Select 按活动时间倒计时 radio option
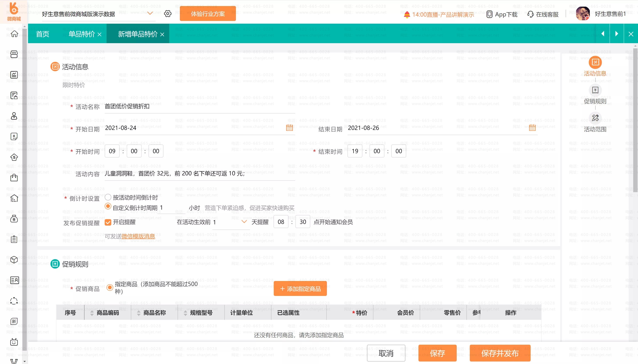Screen dimensions: 638x364 tap(108, 197)
